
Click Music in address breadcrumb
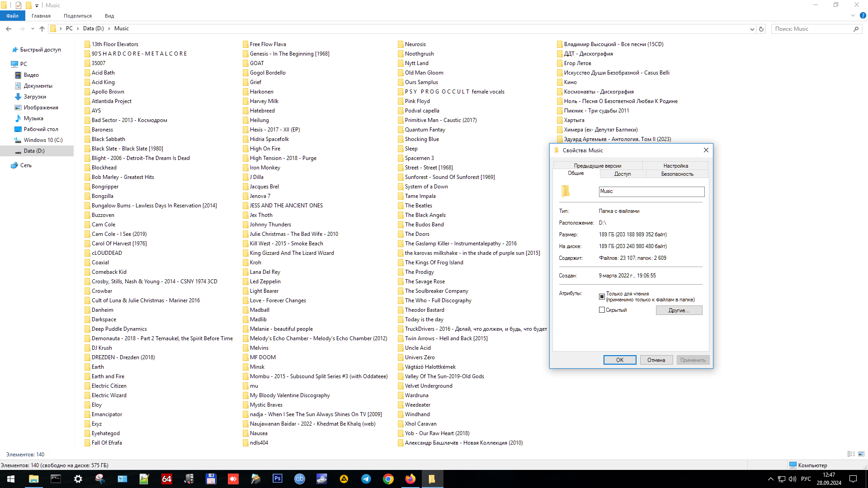(122, 28)
